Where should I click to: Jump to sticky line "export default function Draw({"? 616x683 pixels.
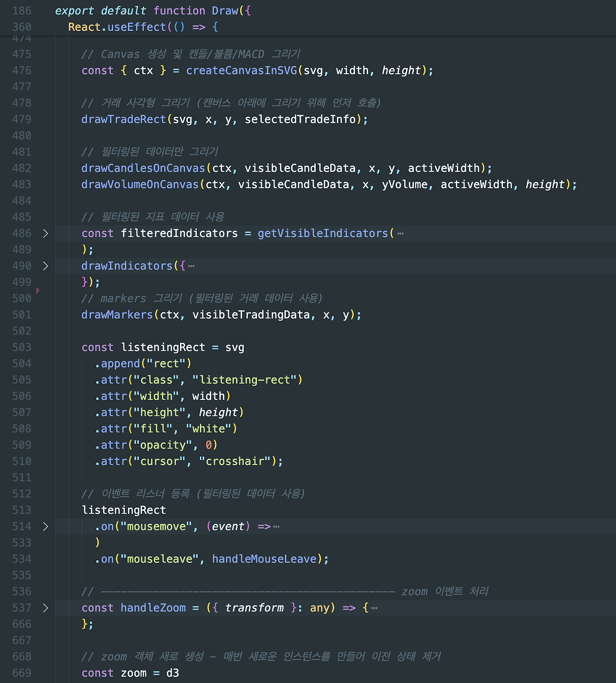point(153,11)
